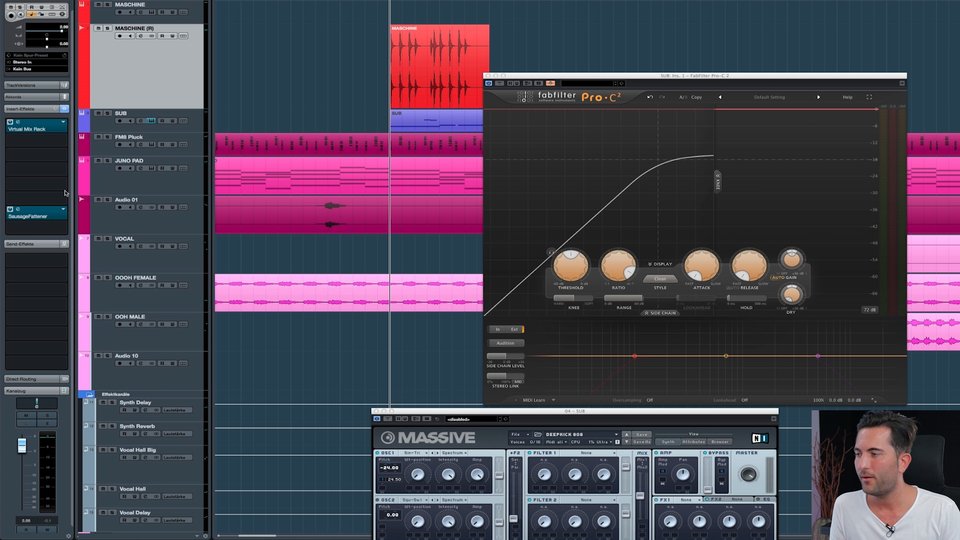Click the OSC1 Pitch value -24.00
The width and height of the screenshot is (960, 540).
390,468
